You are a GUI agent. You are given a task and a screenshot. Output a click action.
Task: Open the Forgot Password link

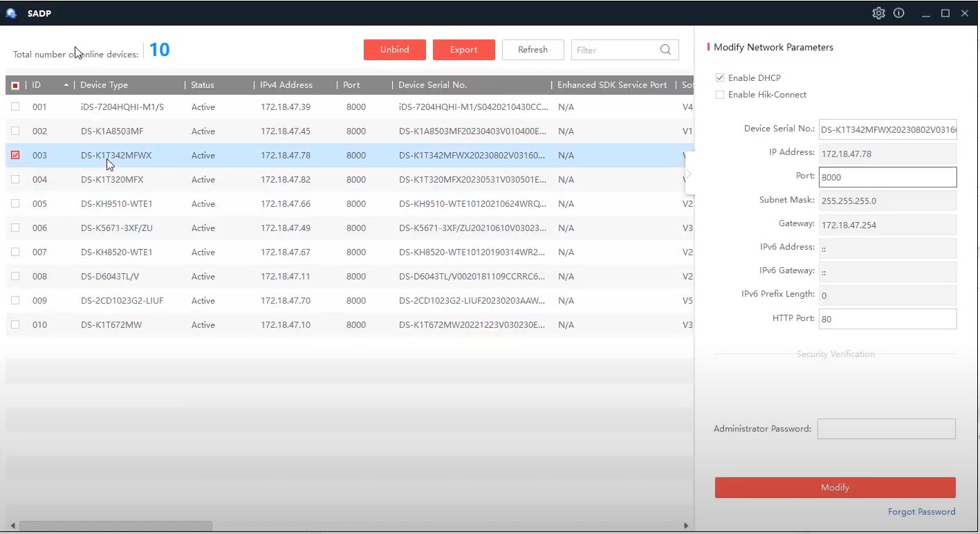pyautogui.click(x=921, y=512)
